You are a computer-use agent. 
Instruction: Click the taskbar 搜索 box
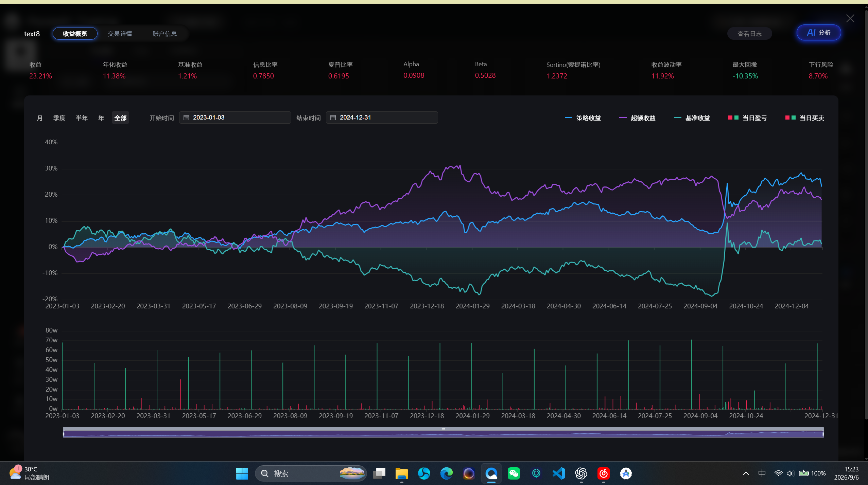click(x=311, y=473)
